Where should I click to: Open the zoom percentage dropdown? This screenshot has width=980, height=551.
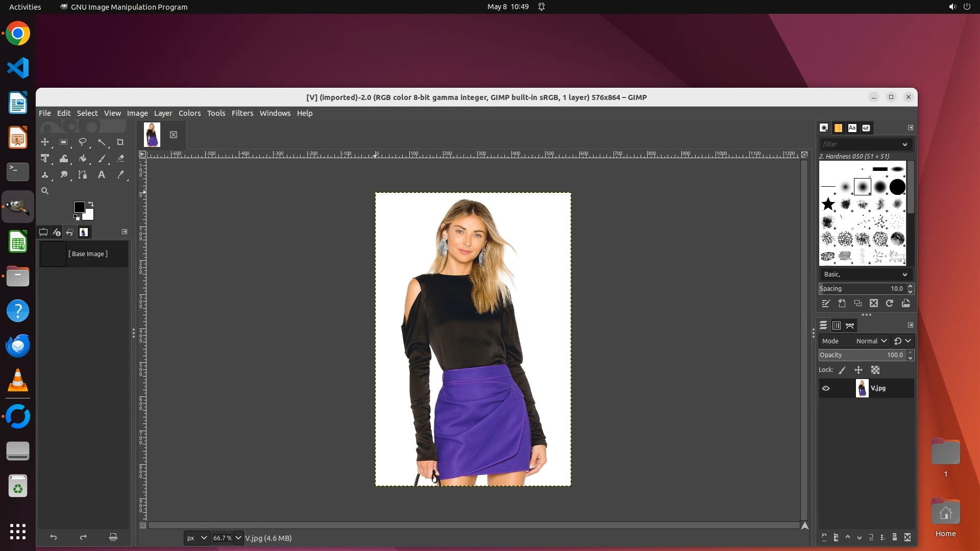(238, 538)
